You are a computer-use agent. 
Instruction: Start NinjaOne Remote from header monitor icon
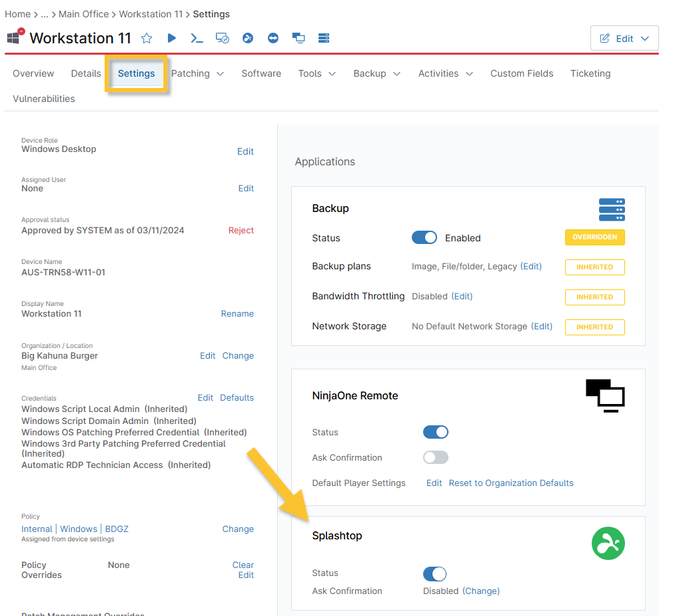tap(299, 38)
